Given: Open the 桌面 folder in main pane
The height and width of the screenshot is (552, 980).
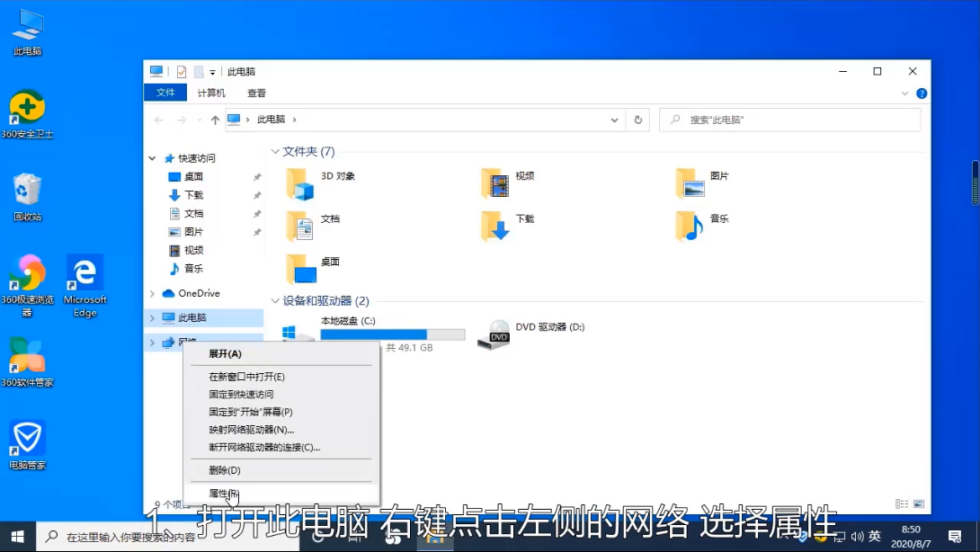Looking at the screenshot, I should (313, 270).
